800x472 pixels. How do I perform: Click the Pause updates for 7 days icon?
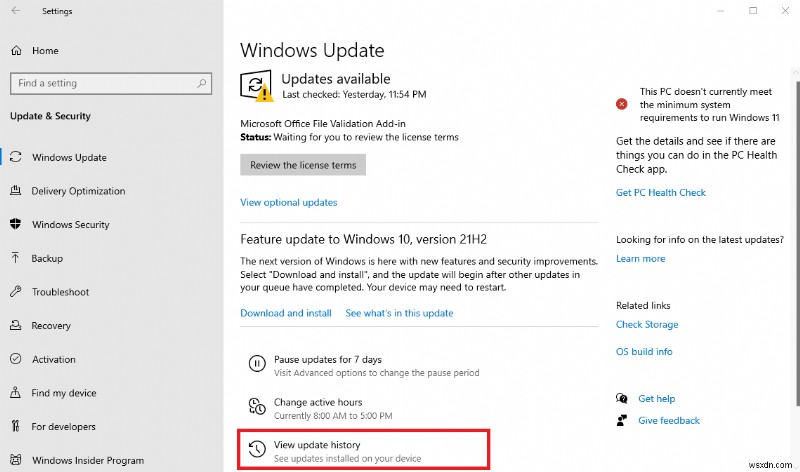[x=257, y=365]
